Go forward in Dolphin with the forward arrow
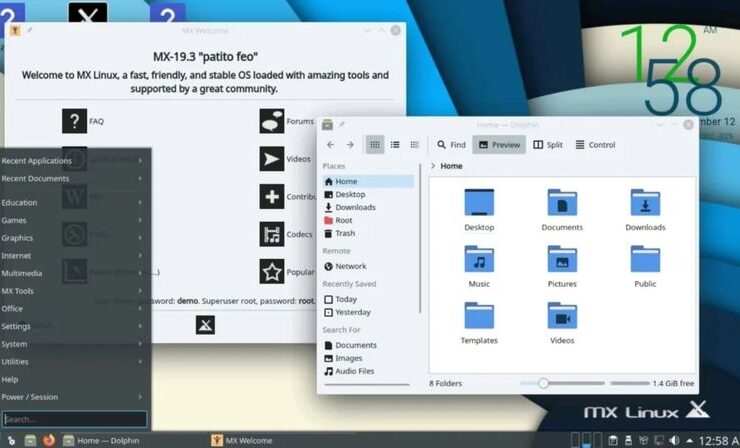740x448 pixels. [x=350, y=145]
